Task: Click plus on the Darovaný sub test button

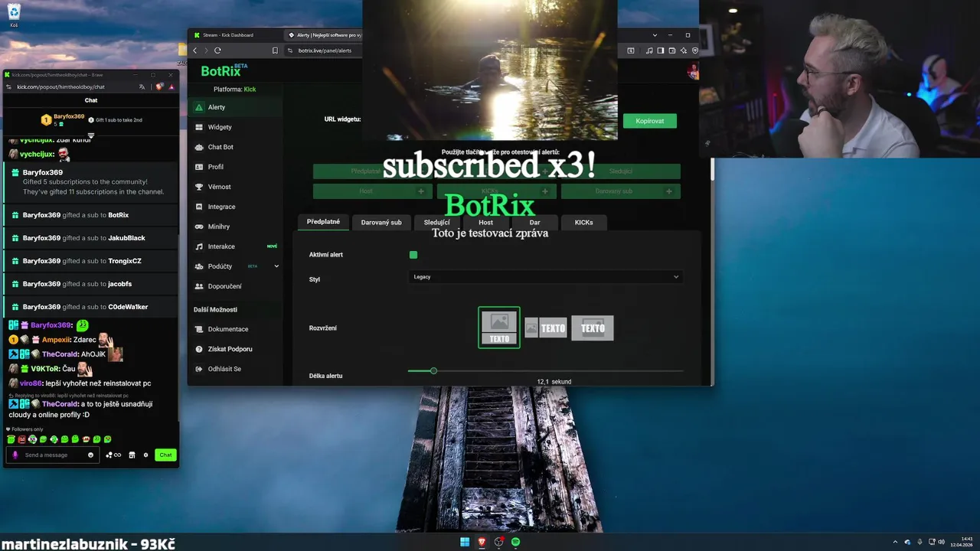Action: pos(668,191)
